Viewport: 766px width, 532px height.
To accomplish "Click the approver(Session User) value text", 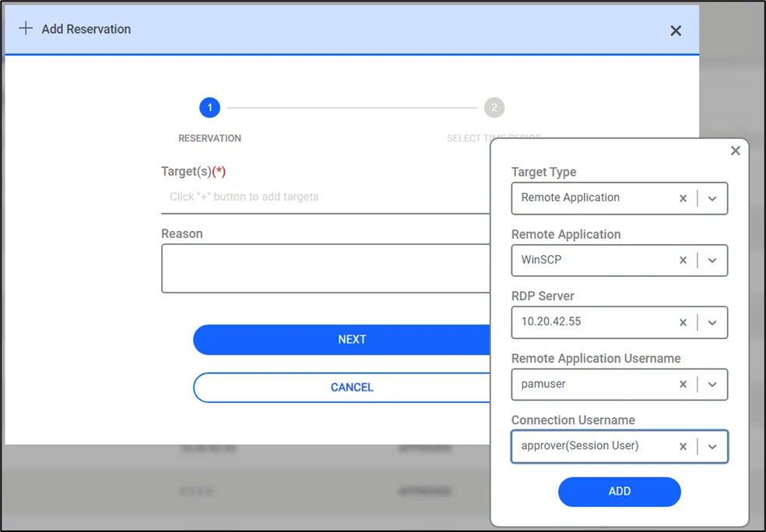I will pos(580,446).
